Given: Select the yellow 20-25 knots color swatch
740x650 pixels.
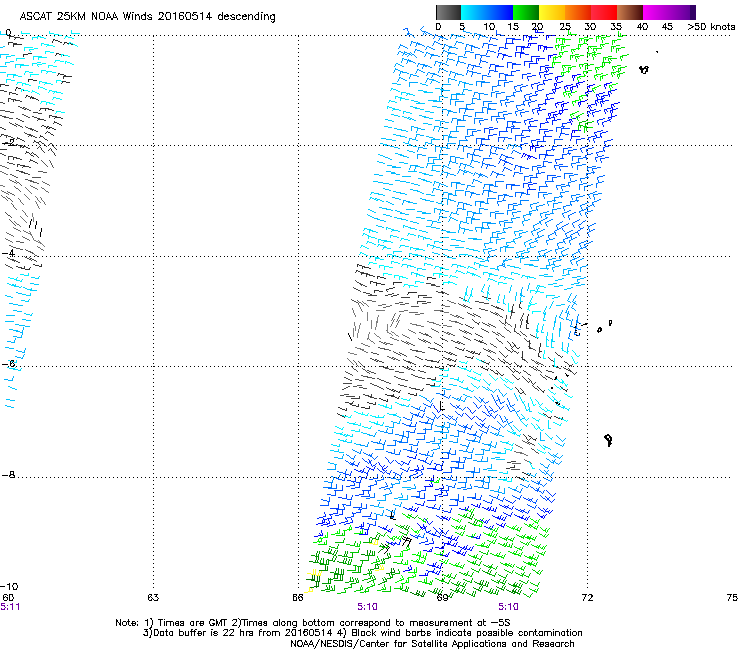Looking at the screenshot, I should tap(552, 12).
